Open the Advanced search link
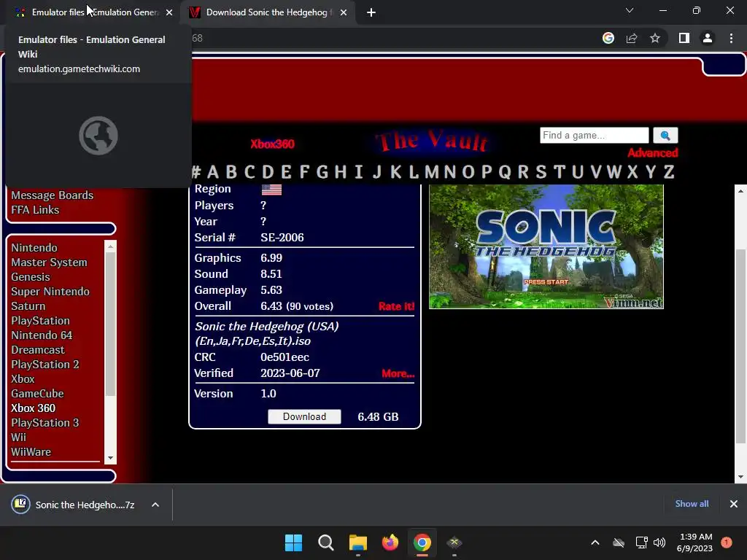 (652, 153)
